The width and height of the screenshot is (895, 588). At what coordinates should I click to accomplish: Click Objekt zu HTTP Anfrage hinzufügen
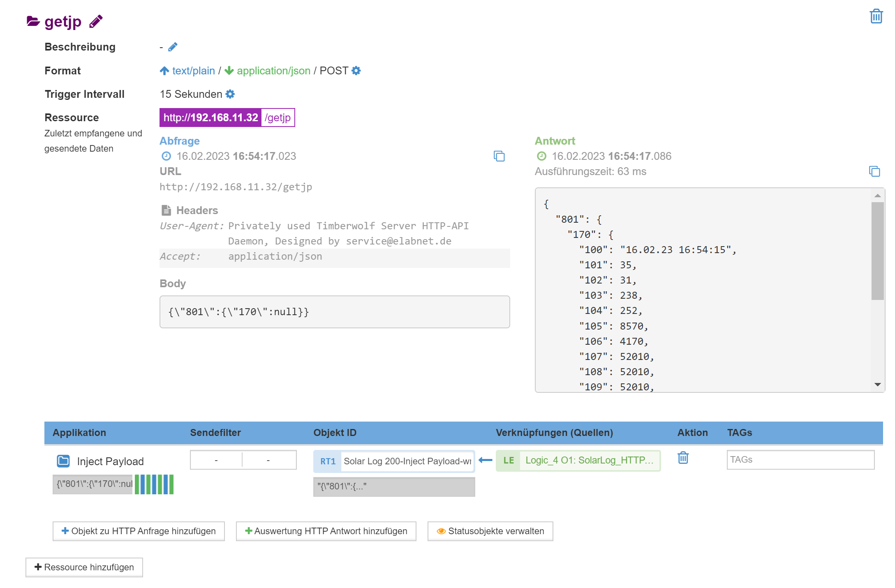(139, 531)
